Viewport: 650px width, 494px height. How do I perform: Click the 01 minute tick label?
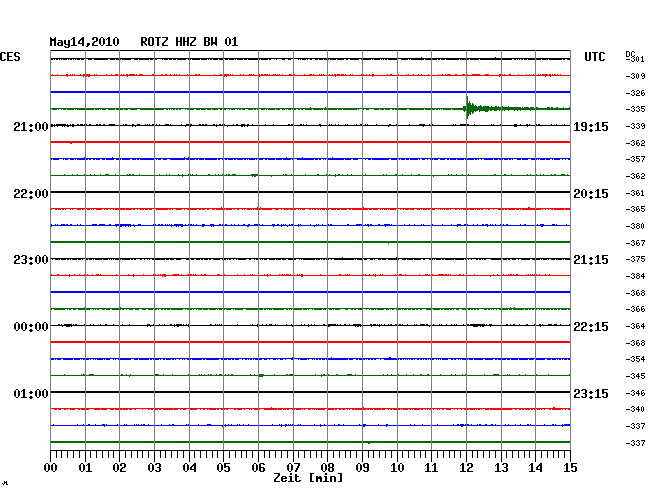pyautogui.click(x=85, y=468)
